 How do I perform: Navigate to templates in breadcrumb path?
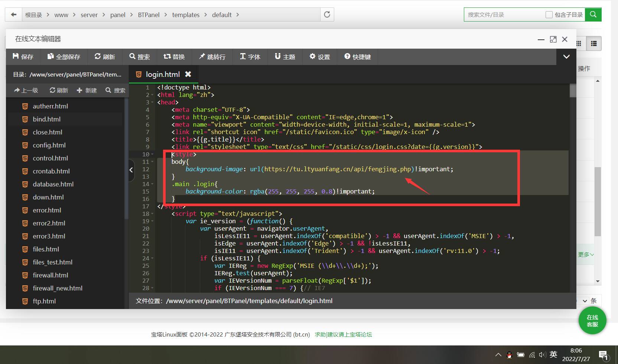(186, 15)
